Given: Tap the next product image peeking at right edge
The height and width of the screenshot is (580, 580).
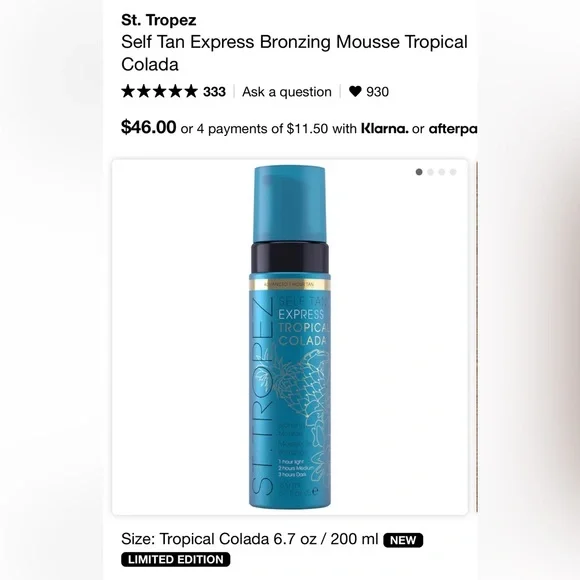Looking at the screenshot, I should [x=477, y=337].
